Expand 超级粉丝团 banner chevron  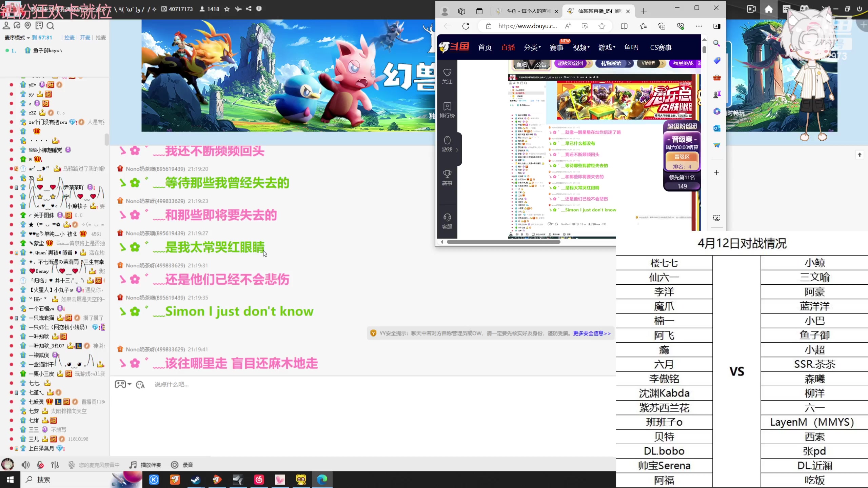[590, 63]
